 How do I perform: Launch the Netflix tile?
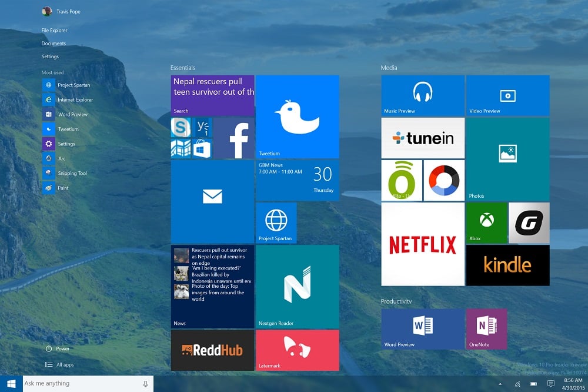tap(422, 244)
